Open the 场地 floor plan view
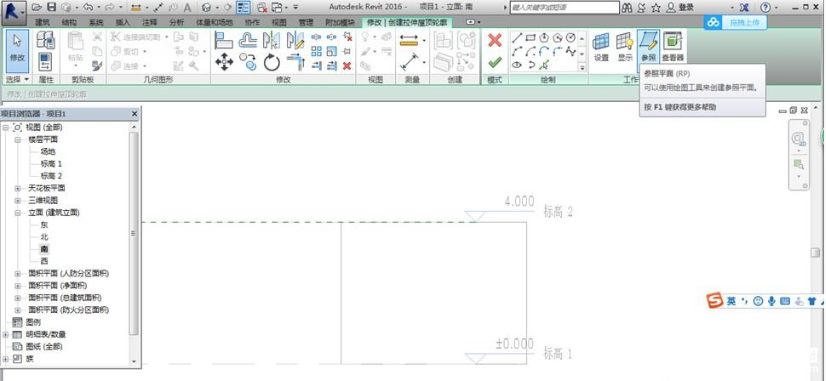826x381 pixels. (48, 152)
